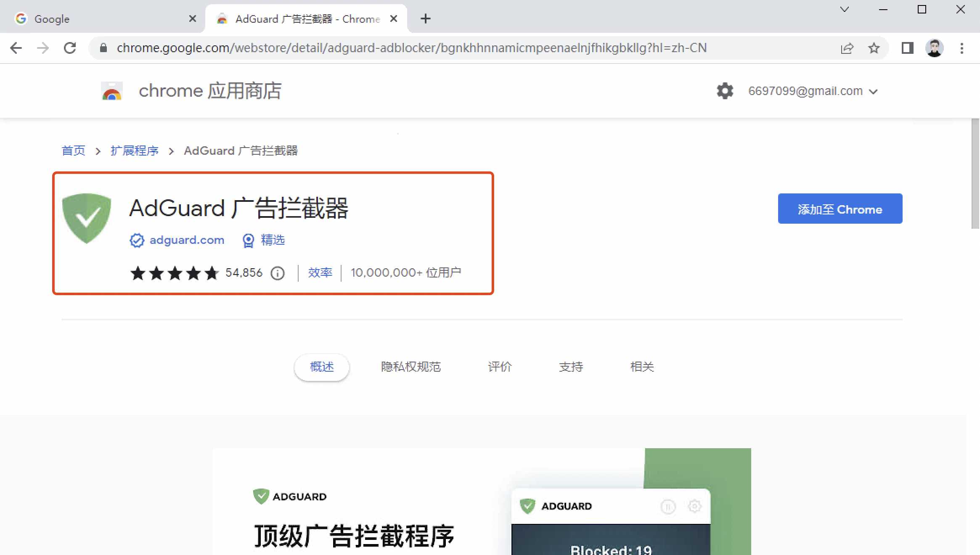This screenshot has height=555, width=980.
Task: Click the AdGuard 广告拦截器 breadcrumb text
Action: tap(241, 151)
